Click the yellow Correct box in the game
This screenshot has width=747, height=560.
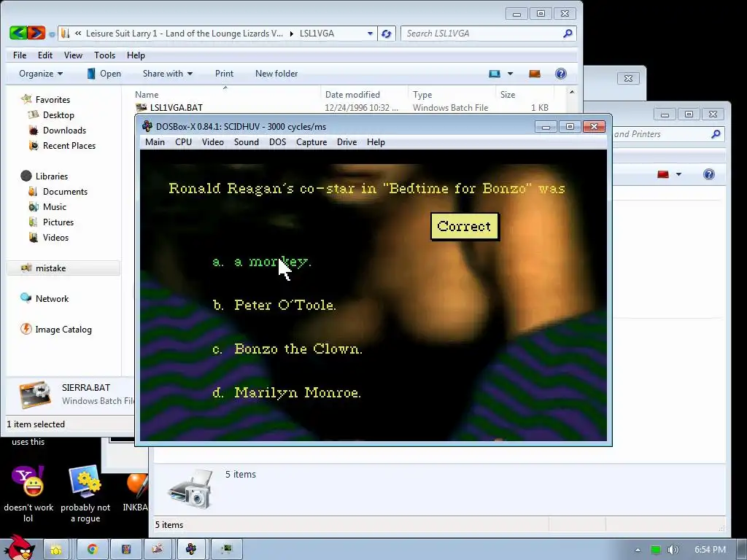coord(465,226)
